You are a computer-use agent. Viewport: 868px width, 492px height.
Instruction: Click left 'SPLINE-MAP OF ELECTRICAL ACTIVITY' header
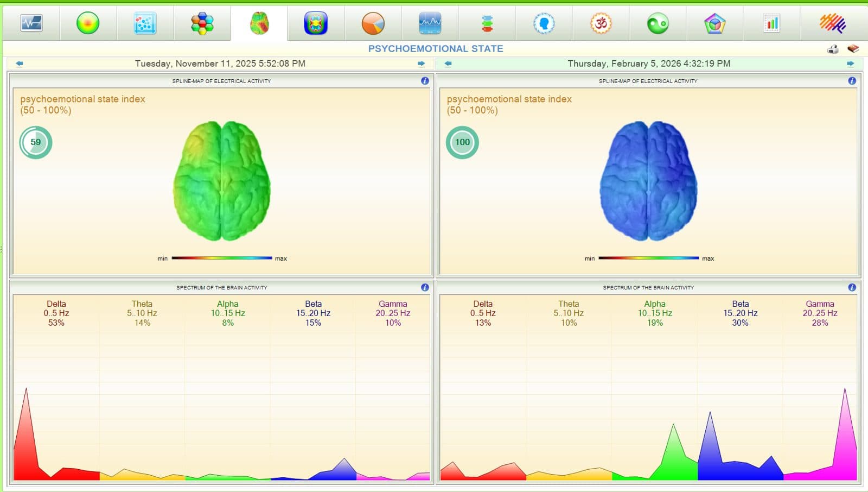221,81
